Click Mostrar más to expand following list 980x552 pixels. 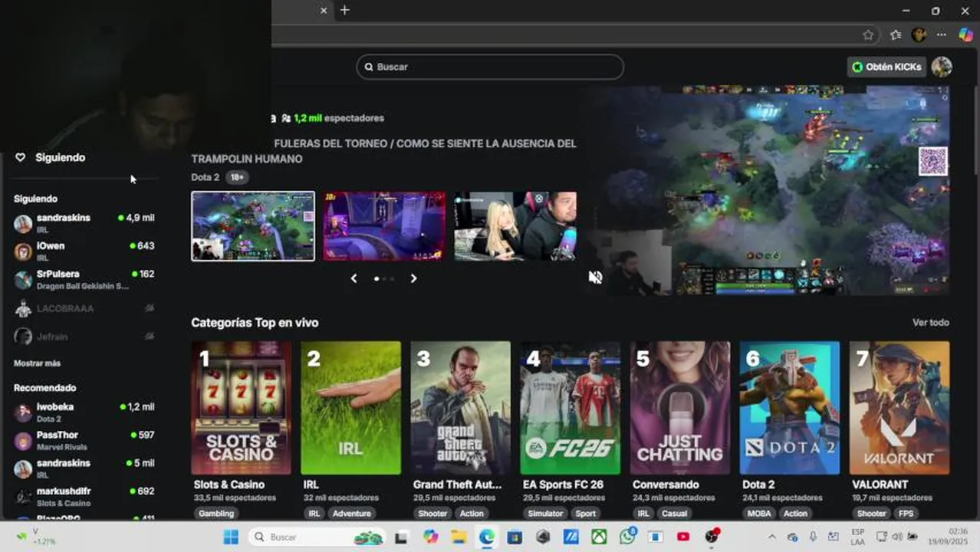(37, 363)
